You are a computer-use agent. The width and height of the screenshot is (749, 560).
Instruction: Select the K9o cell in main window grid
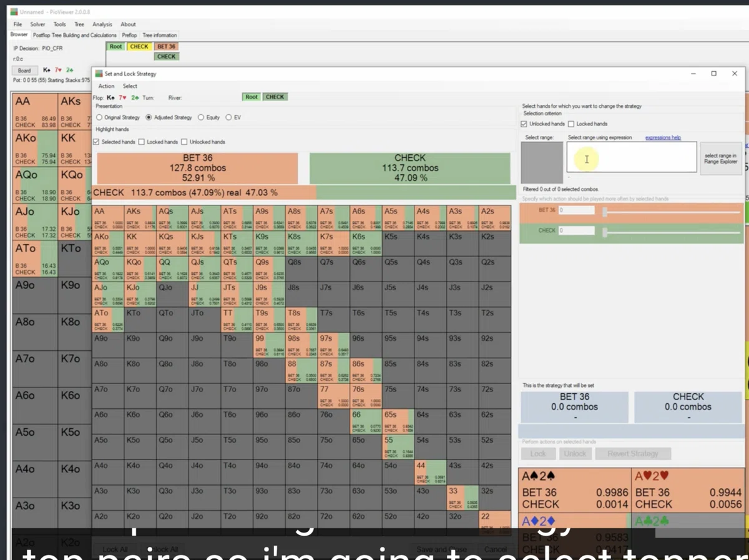(75, 296)
